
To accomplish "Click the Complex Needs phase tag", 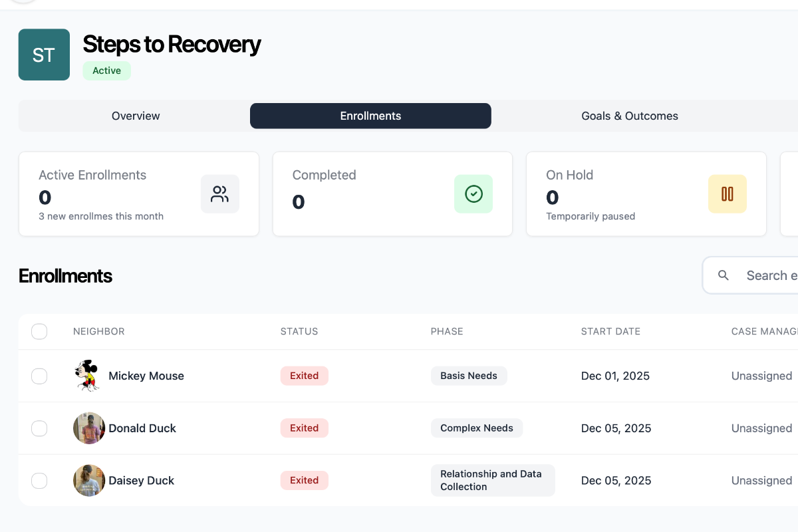I will coord(477,428).
